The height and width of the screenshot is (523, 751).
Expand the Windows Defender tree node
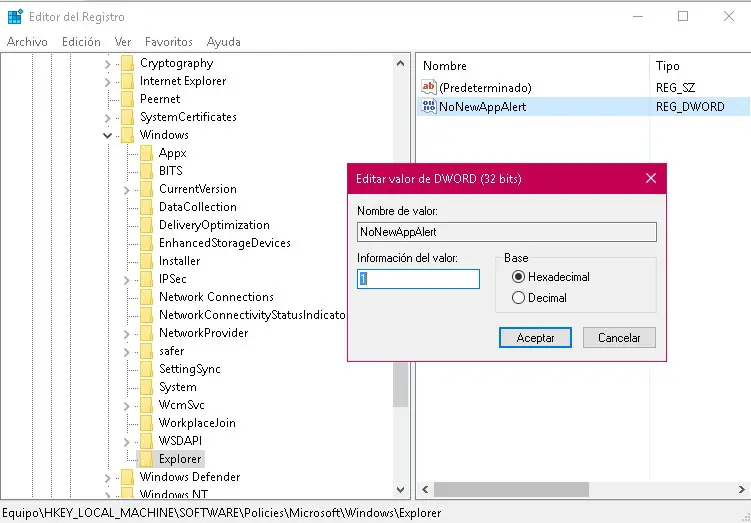point(107,478)
